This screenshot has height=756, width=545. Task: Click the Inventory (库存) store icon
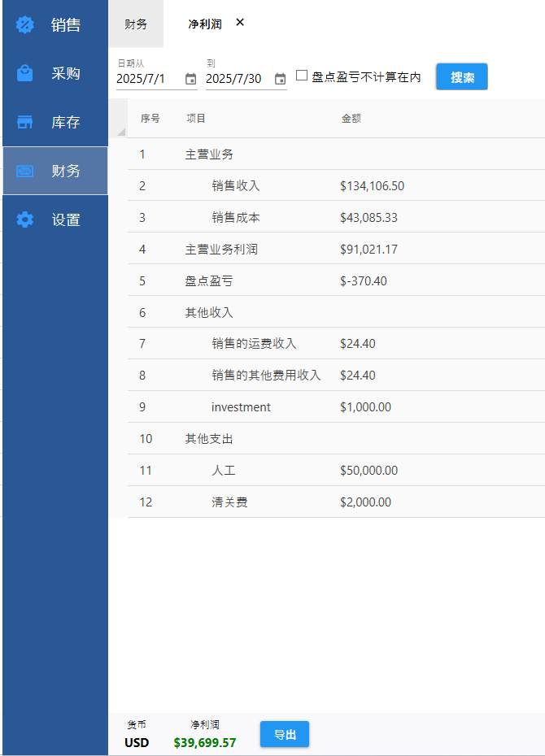click(x=25, y=122)
